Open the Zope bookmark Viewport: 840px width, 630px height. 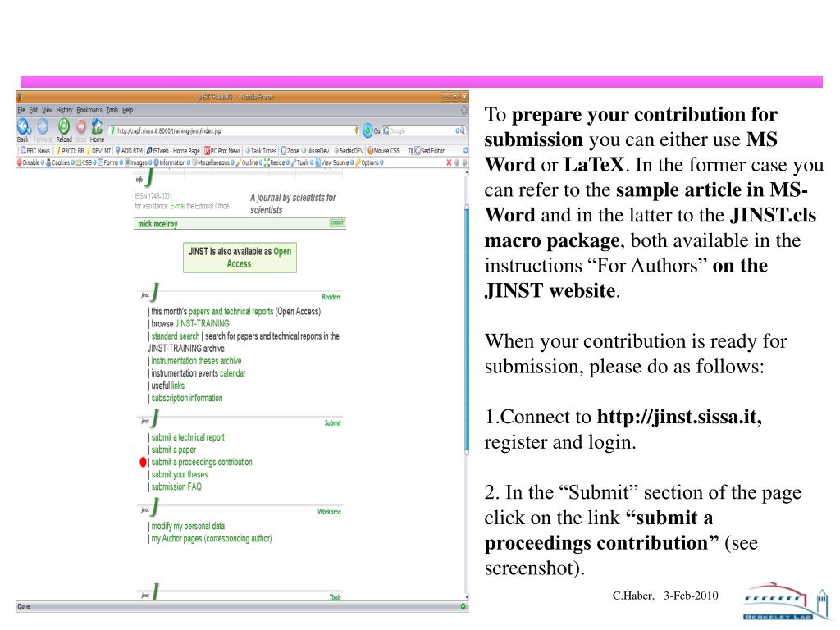(290, 151)
